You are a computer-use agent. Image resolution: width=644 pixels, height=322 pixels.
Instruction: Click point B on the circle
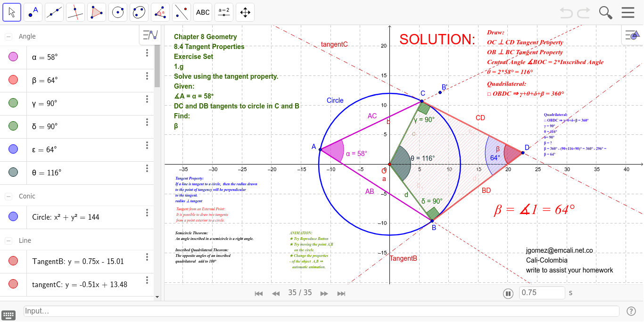tap(432, 221)
